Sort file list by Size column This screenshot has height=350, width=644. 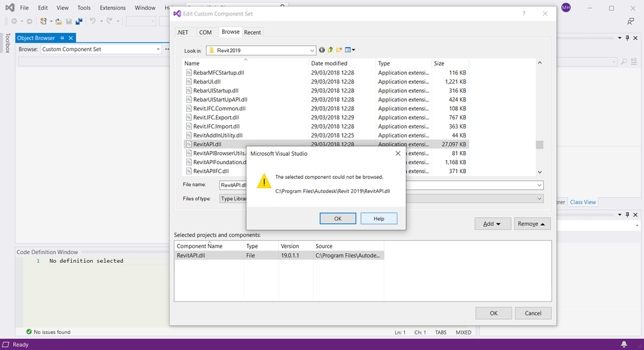tap(450, 63)
